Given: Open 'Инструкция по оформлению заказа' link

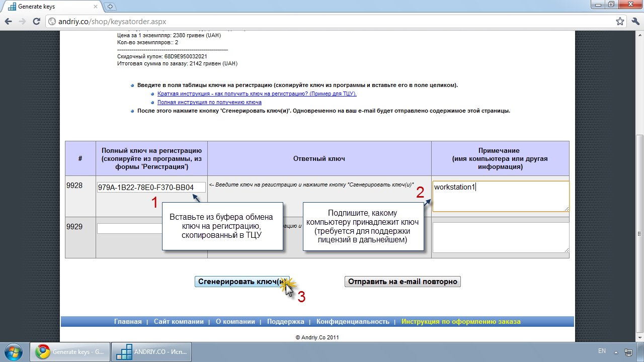Looking at the screenshot, I should [461, 321].
